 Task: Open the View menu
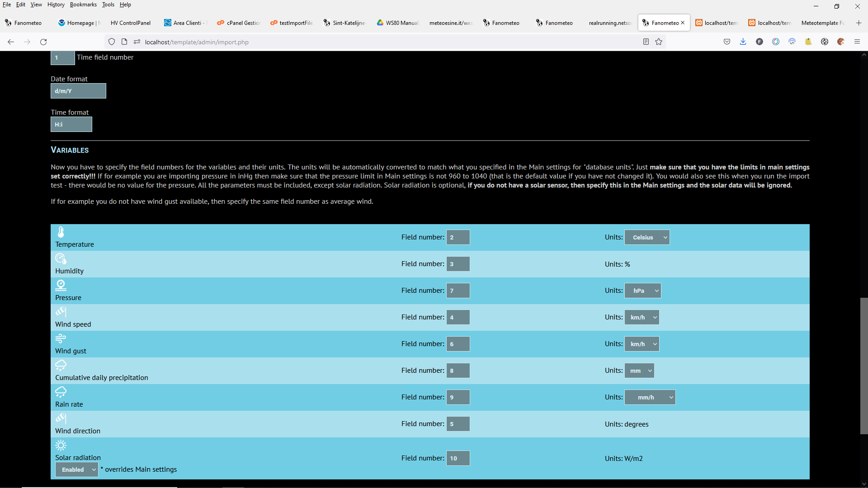coord(36,5)
